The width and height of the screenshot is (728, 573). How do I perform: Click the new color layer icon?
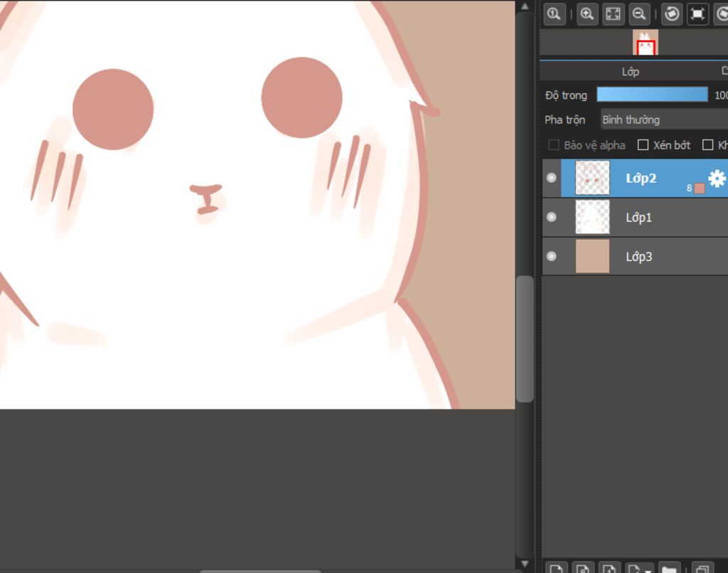pos(557,568)
